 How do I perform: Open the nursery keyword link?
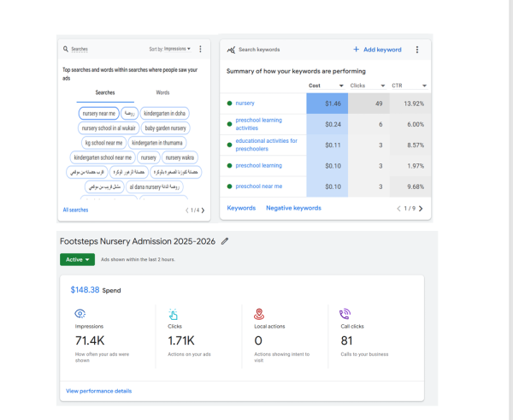[x=245, y=104]
